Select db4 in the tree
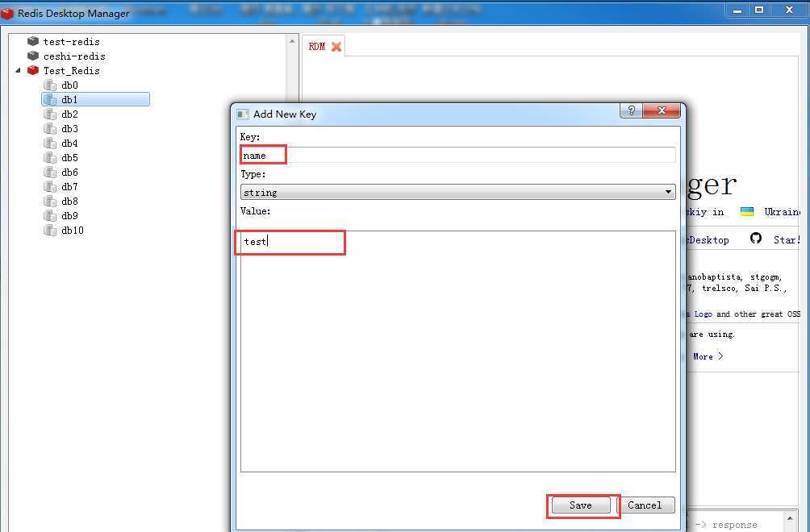 [x=69, y=143]
